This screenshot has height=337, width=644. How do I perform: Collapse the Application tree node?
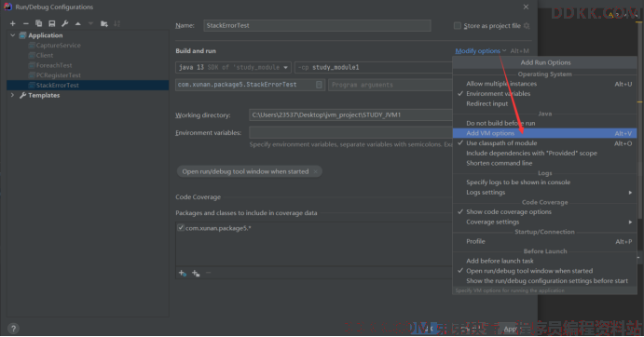13,35
